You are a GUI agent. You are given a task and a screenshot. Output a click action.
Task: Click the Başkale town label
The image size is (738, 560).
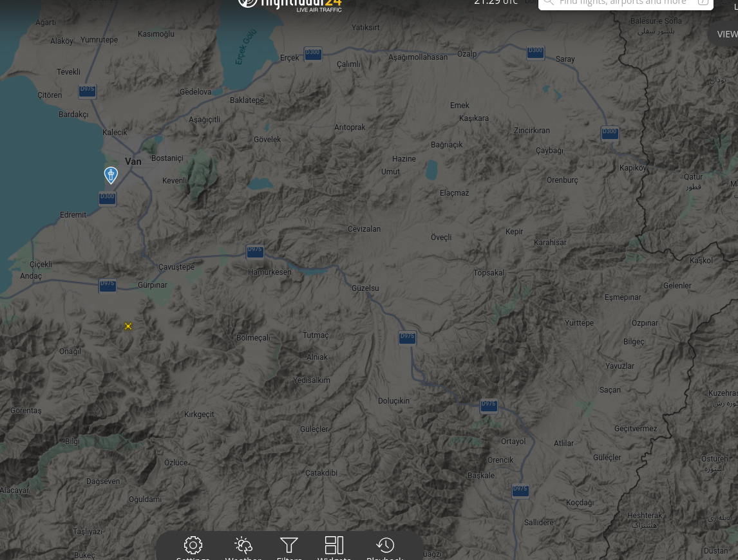(481, 475)
